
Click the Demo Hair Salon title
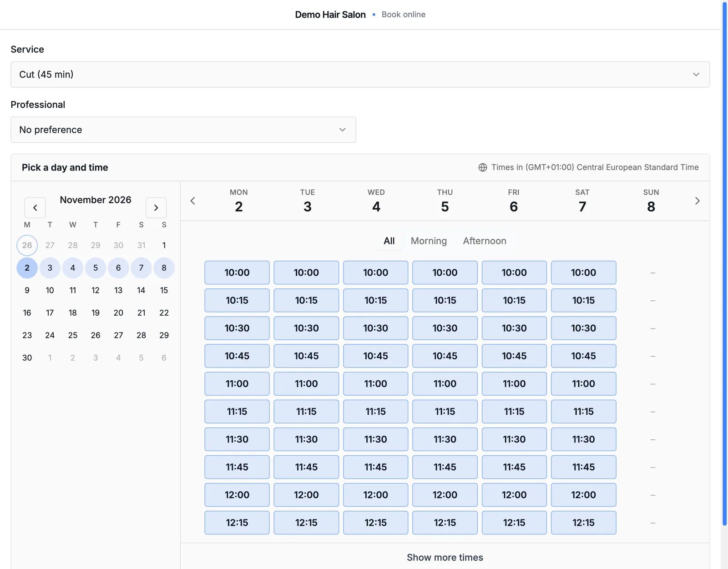[330, 15]
